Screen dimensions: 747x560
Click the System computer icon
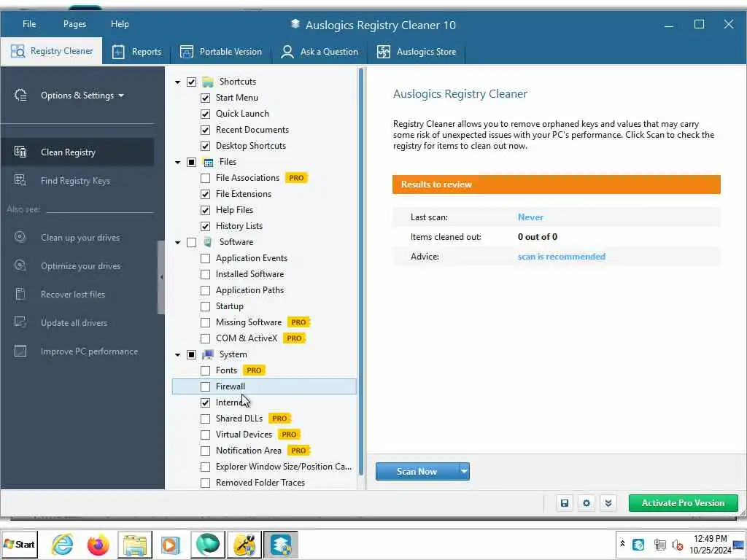tap(208, 355)
